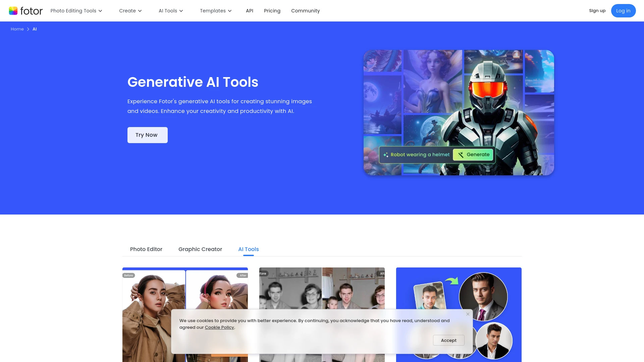Open the Create menu dropdown
Screen dimensions: 644x362
pyautogui.click(x=130, y=11)
